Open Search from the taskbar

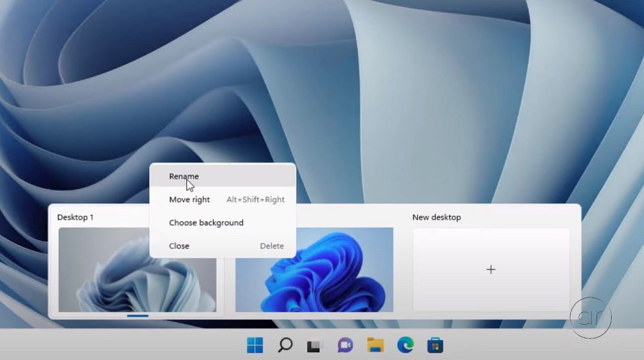coord(285,345)
